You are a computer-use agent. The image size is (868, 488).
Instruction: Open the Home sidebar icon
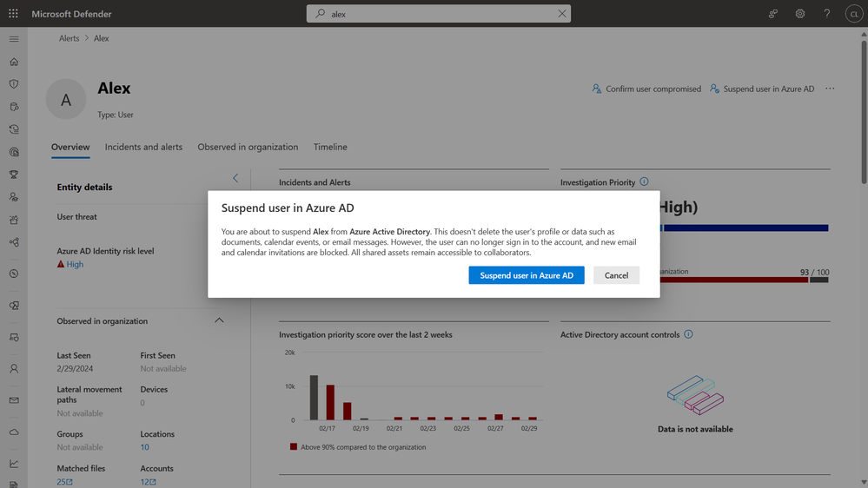coord(14,62)
